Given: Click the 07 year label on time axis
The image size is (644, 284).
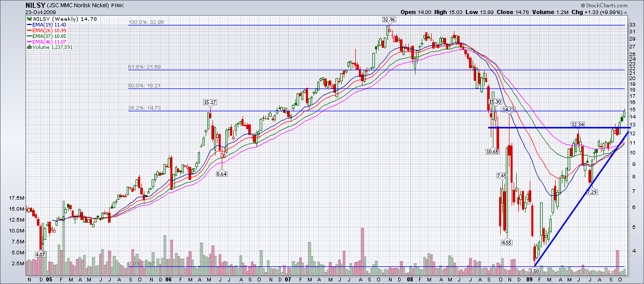Looking at the screenshot, I should click(289, 279).
